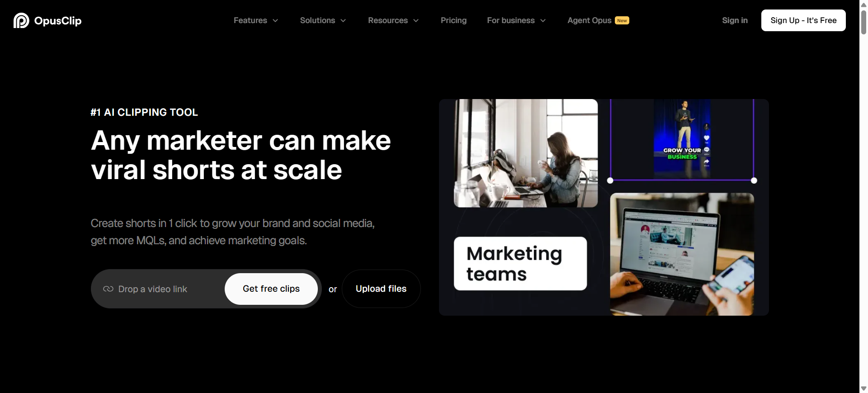Open the For business dropdown chevron

point(543,21)
